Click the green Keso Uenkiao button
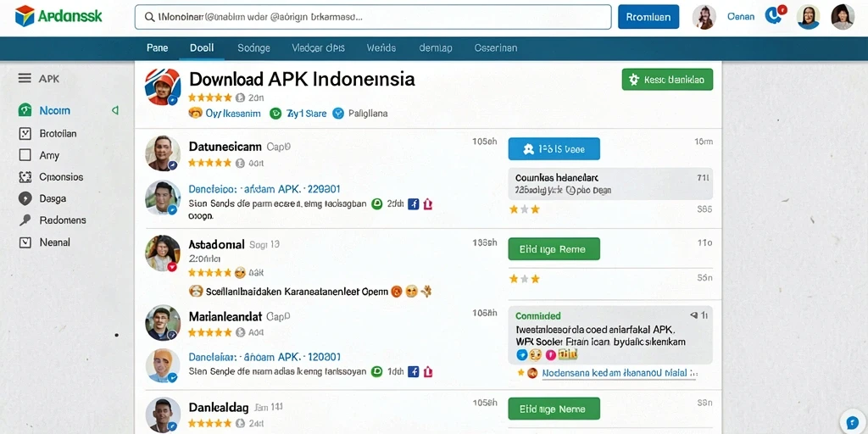868x434 pixels. click(667, 80)
